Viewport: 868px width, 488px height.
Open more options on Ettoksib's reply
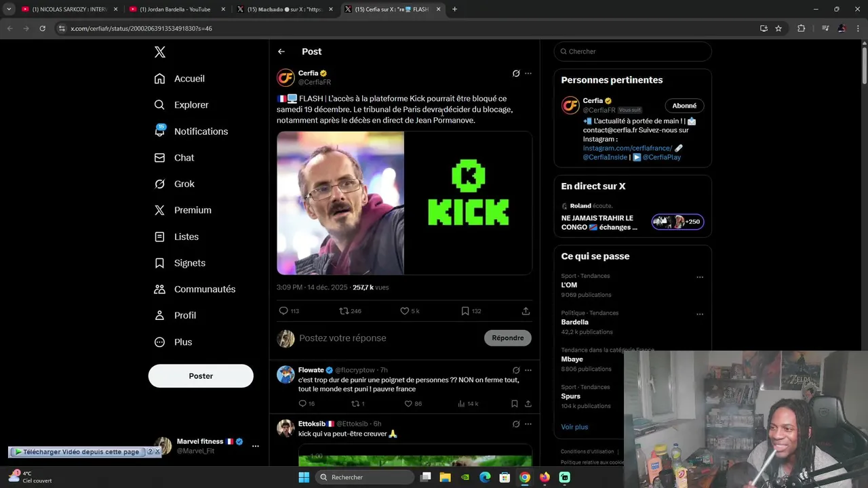[x=528, y=424]
